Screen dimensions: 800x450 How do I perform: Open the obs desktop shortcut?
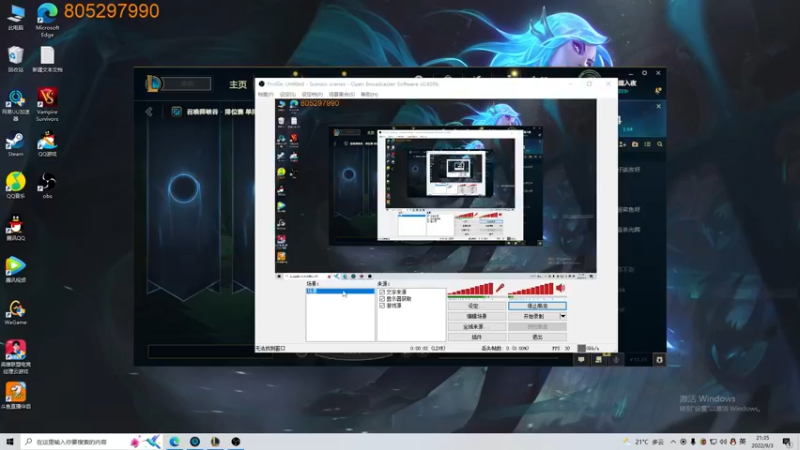(x=47, y=185)
